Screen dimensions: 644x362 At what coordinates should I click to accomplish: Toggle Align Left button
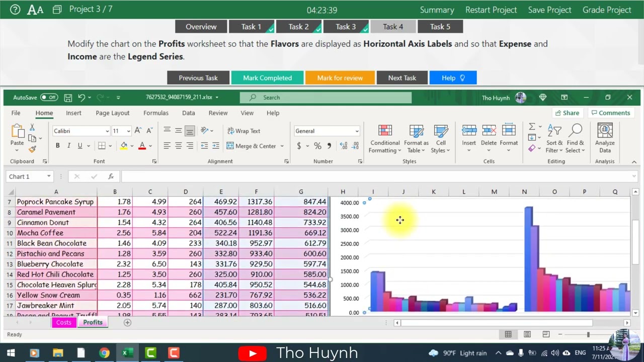tap(167, 146)
